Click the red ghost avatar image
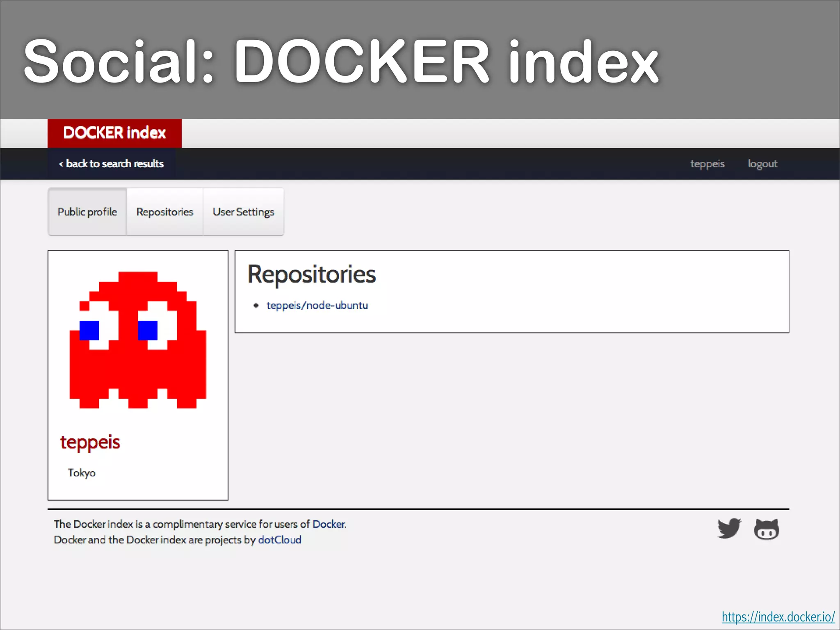This screenshot has height=630, width=840. tap(138, 340)
